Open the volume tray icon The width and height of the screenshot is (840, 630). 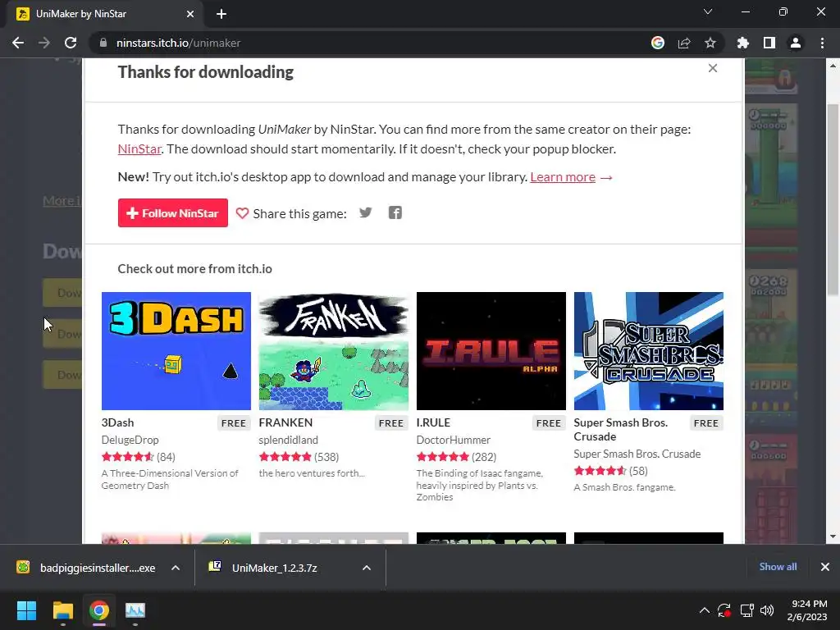click(x=767, y=610)
